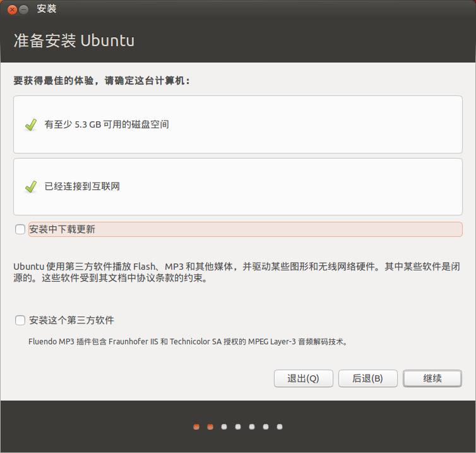This screenshot has height=453, width=476.
Task: Click the 继续 button
Action: [x=432, y=378]
